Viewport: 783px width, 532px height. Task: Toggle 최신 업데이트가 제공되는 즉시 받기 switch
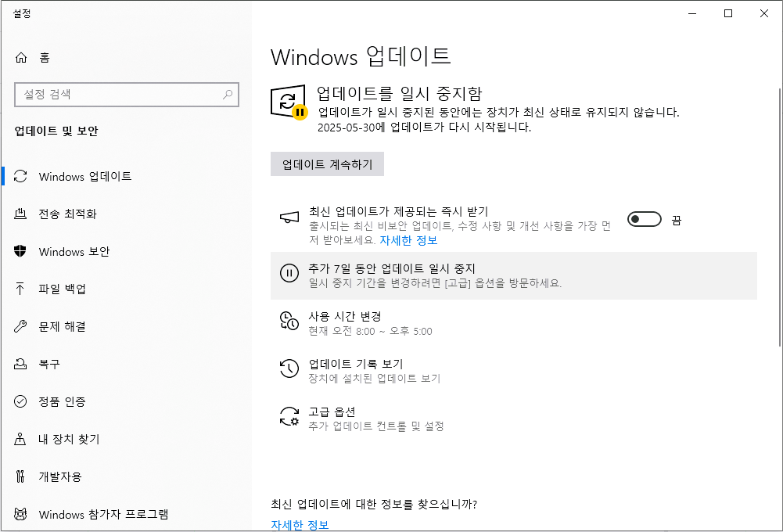pyautogui.click(x=645, y=219)
